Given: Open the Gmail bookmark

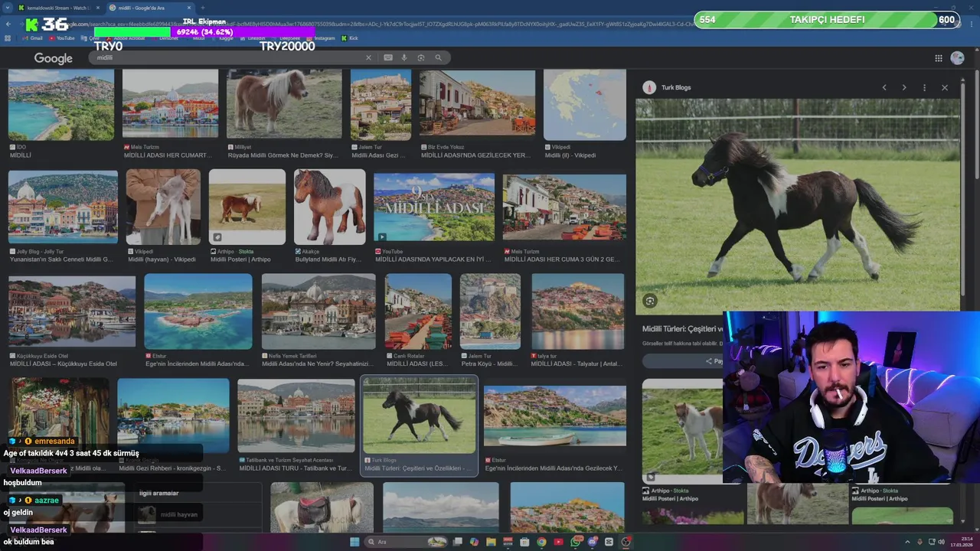Looking at the screenshot, I should tap(33, 38).
